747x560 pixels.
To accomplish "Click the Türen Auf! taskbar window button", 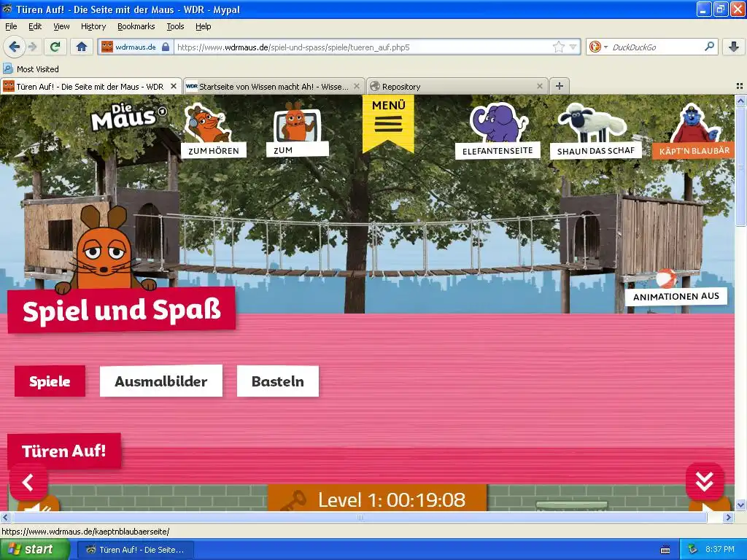I will pos(135,550).
